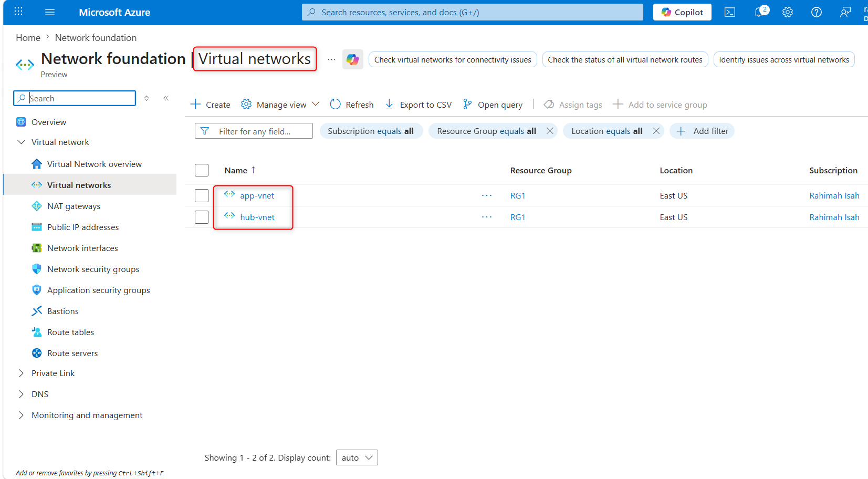Open more options for hub-vnet row
This screenshot has height=479, width=868.
coord(487,217)
